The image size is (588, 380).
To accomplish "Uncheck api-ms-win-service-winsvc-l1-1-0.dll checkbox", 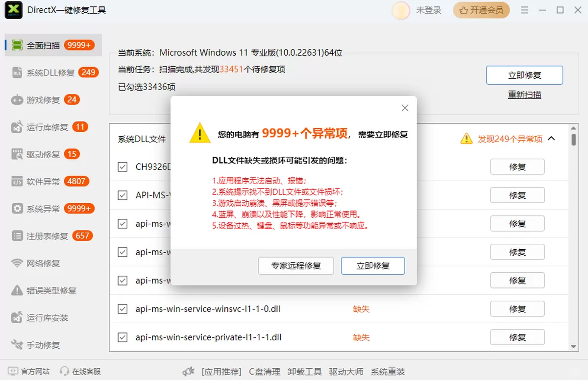I will (122, 309).
